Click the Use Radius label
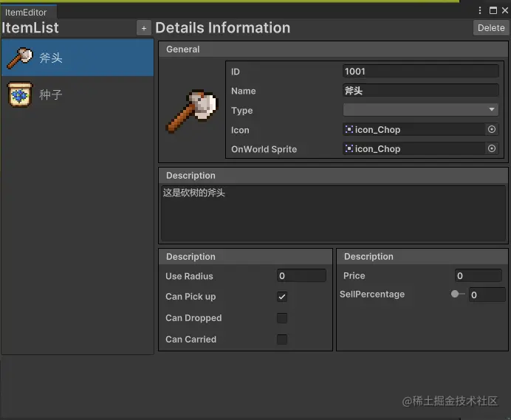Image resolution: width=511 pixels, height=420 pixels. (189, 276)
